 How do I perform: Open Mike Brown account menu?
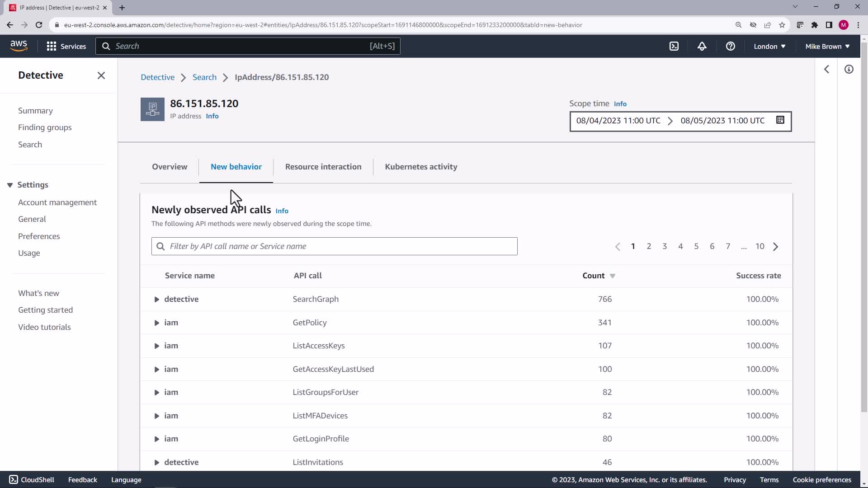827,46
